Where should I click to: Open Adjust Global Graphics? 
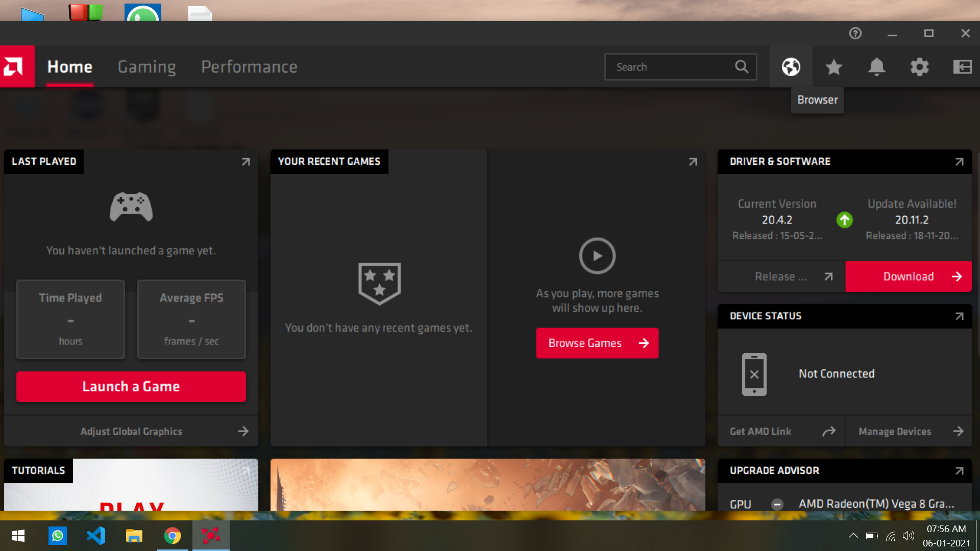click(x=131, y=431)
